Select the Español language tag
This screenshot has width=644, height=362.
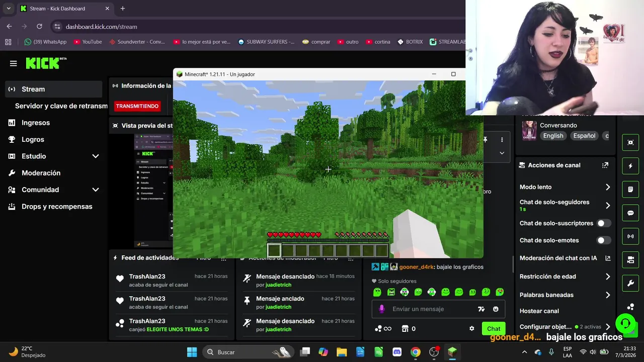(x=584, y=136)
